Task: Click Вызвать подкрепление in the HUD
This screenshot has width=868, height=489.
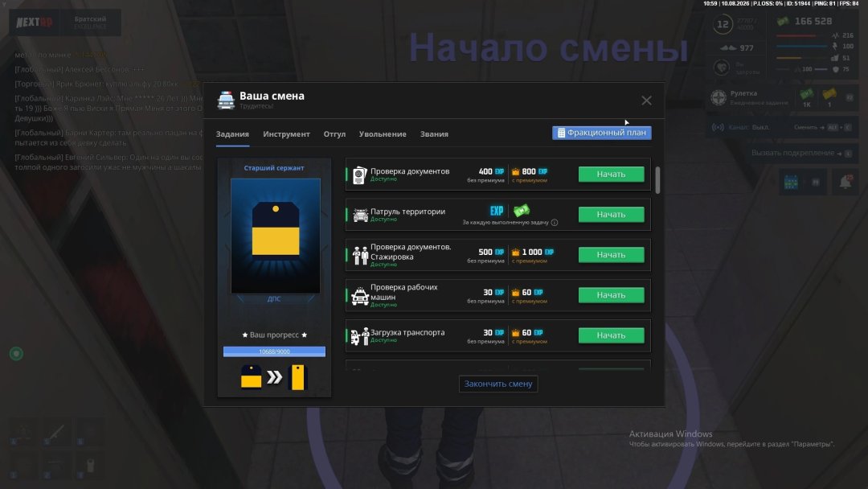Action: (792, 153)
